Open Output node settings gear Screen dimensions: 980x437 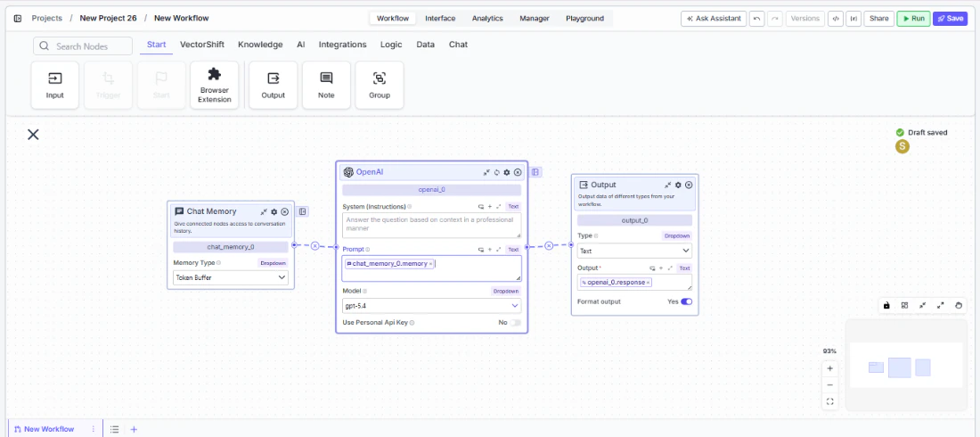coord(678,185)
